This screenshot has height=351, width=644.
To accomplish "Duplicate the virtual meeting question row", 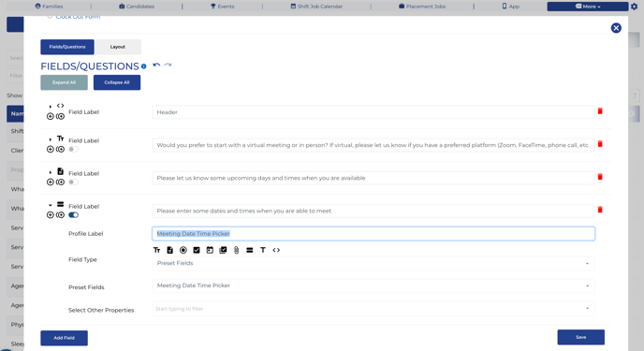I will click(x=60, y=150).
